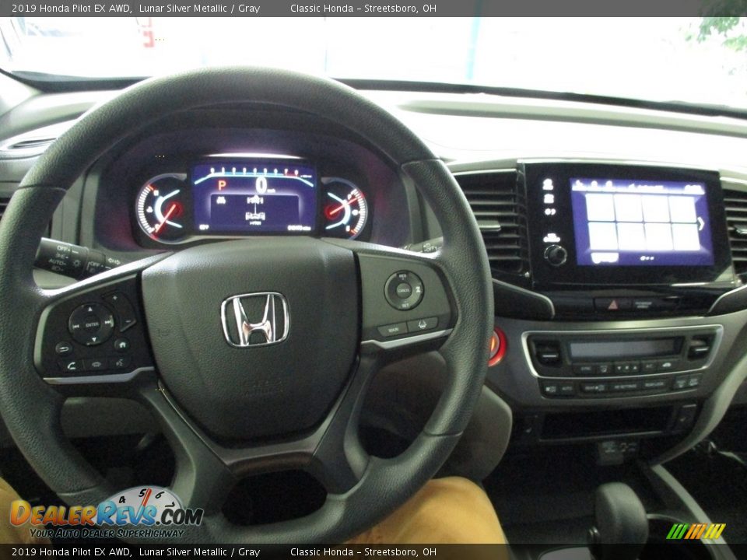Push the SET cruise control button

(405, 305)
